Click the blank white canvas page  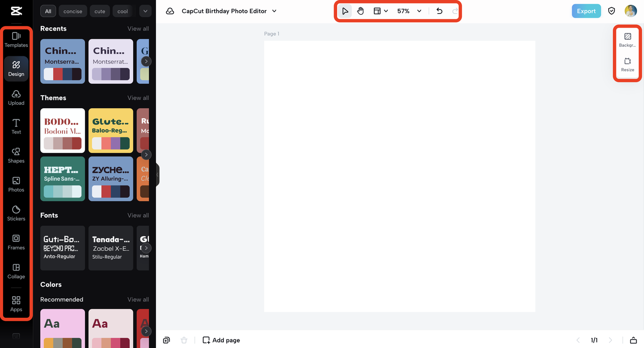click(399, 176)
